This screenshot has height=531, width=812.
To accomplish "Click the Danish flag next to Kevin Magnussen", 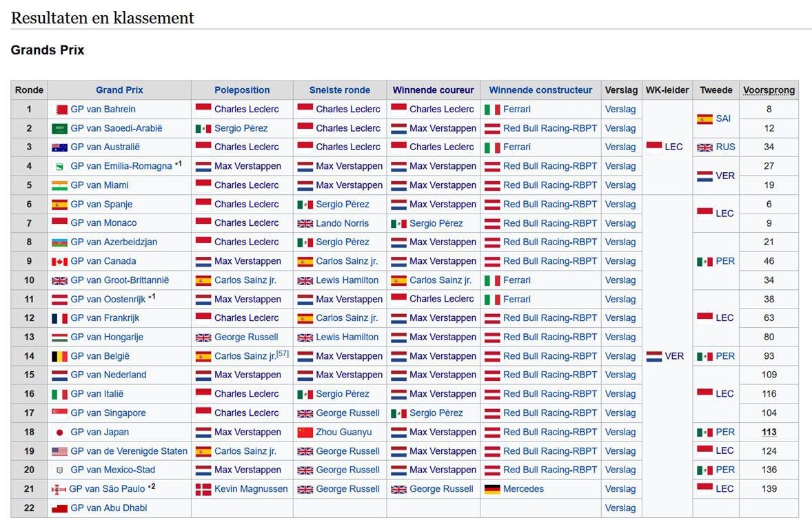I will [x=203, y=489].
